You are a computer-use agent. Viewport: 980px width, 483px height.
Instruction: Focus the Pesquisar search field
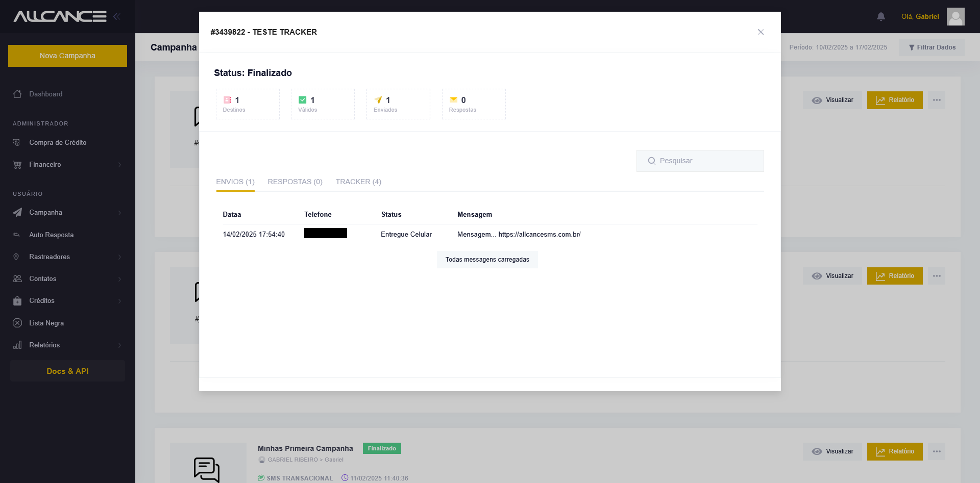coord(700,161)
